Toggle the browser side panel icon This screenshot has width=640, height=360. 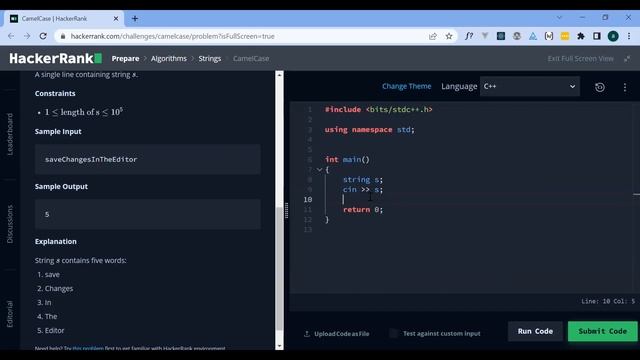[x=597, y=36]
